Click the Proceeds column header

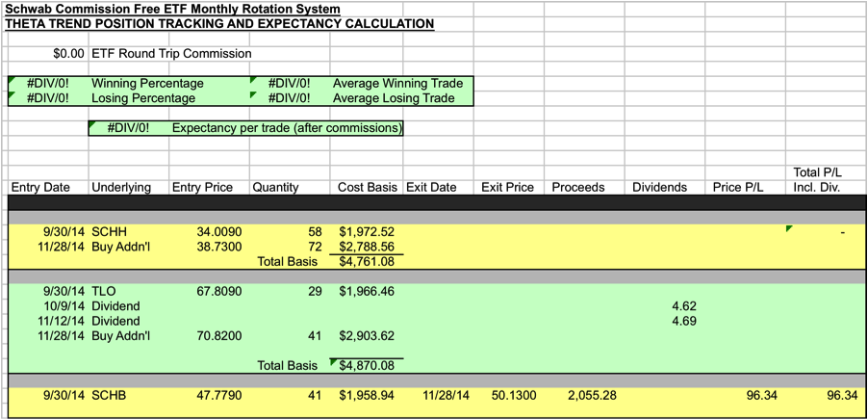[578, 188]
